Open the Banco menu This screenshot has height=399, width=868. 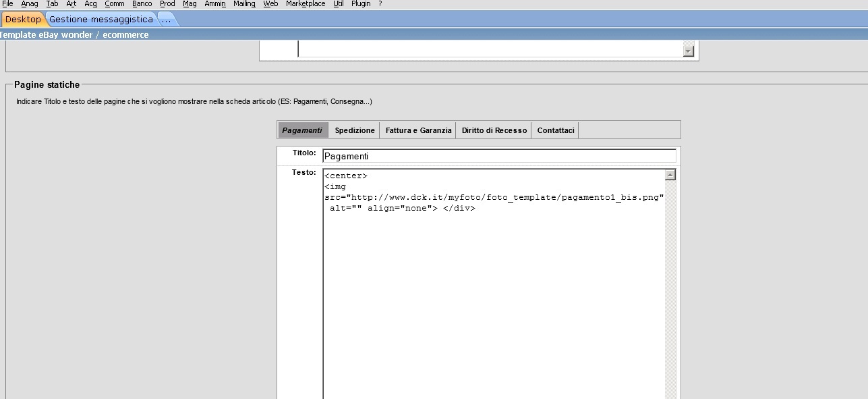(142, 4)
